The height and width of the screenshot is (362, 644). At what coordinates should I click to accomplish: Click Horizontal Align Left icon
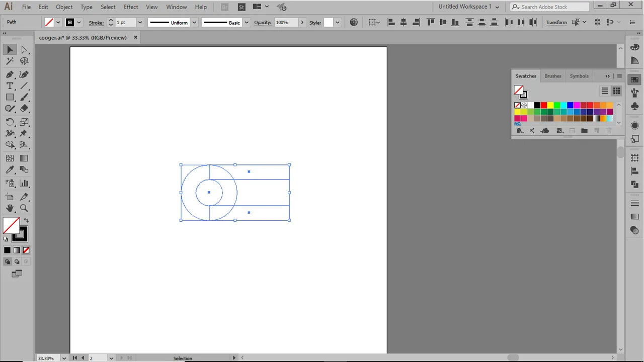(391, 22)
